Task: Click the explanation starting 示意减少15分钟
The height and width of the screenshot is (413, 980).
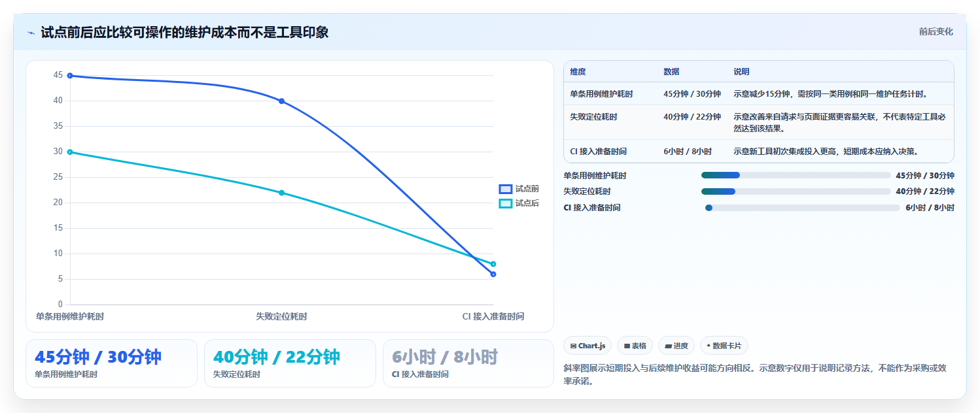Action: point(830,94)
